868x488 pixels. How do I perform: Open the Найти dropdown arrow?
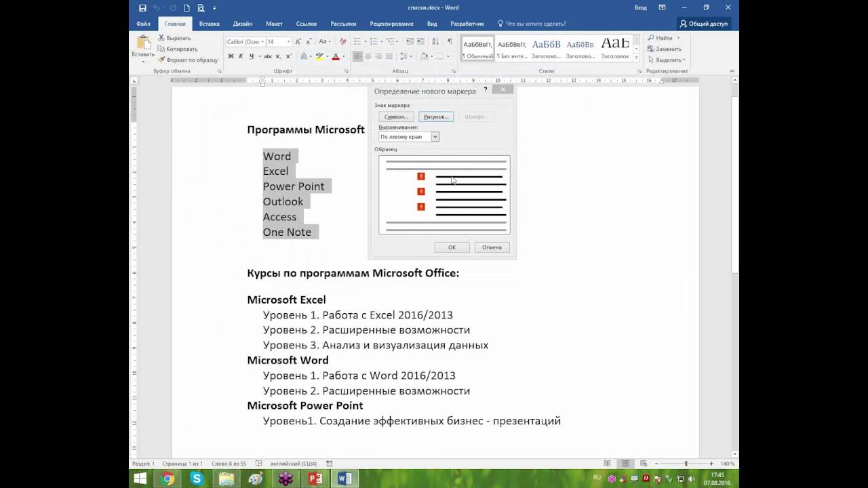coord(677,38)
